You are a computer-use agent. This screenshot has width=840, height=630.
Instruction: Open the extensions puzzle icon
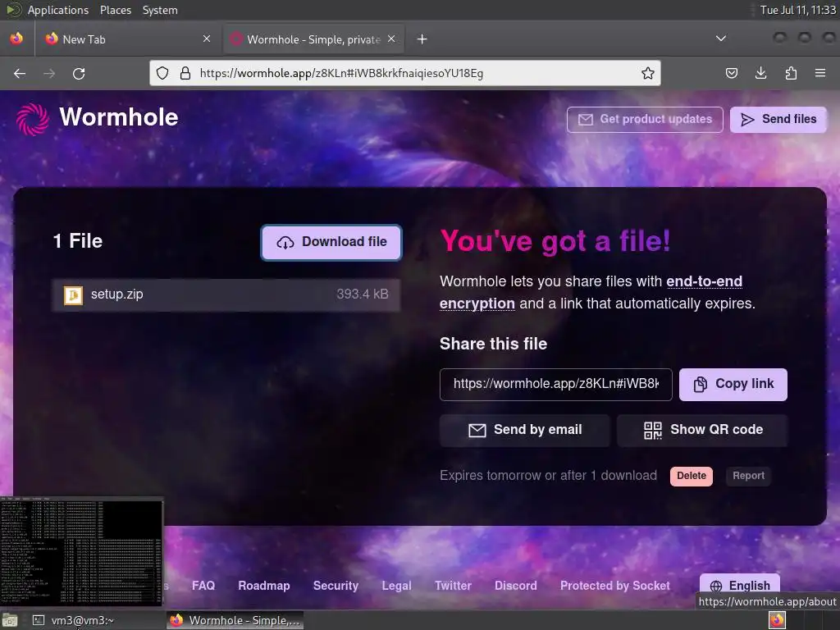point(791,73)
